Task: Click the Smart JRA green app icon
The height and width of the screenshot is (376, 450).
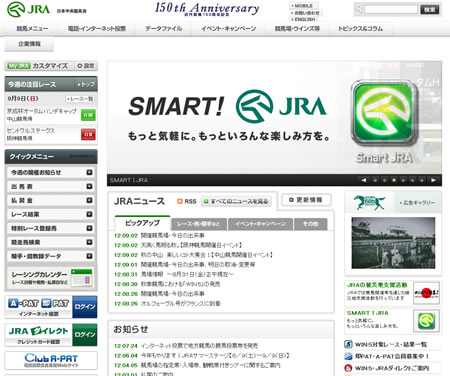Action: pos(384,113)
